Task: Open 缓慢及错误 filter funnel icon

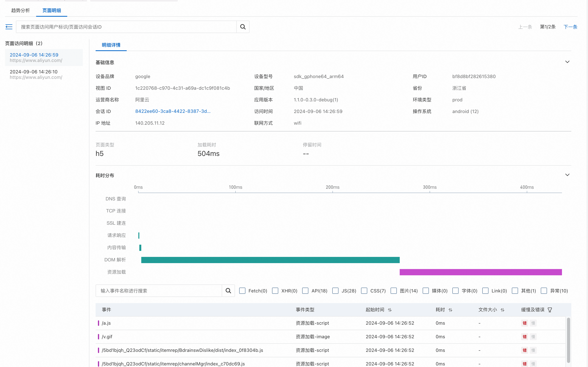Action: (x=550, y=310)
